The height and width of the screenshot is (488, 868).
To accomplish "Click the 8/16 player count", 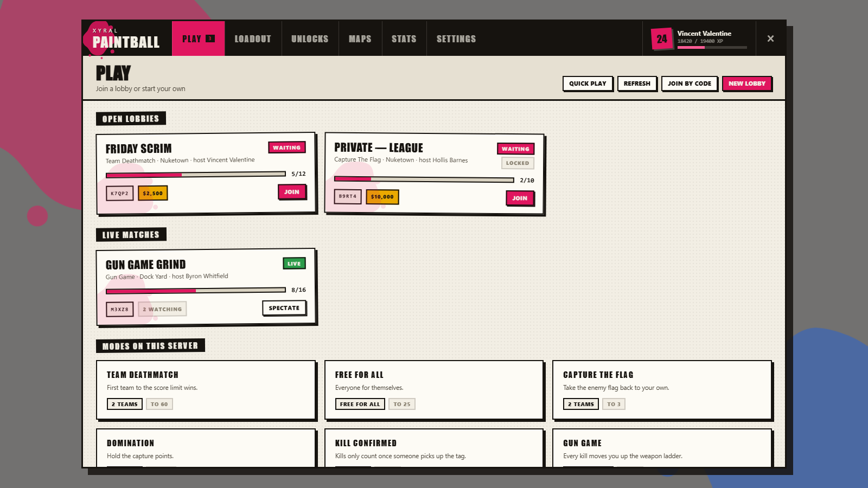I will pos(298,290).
